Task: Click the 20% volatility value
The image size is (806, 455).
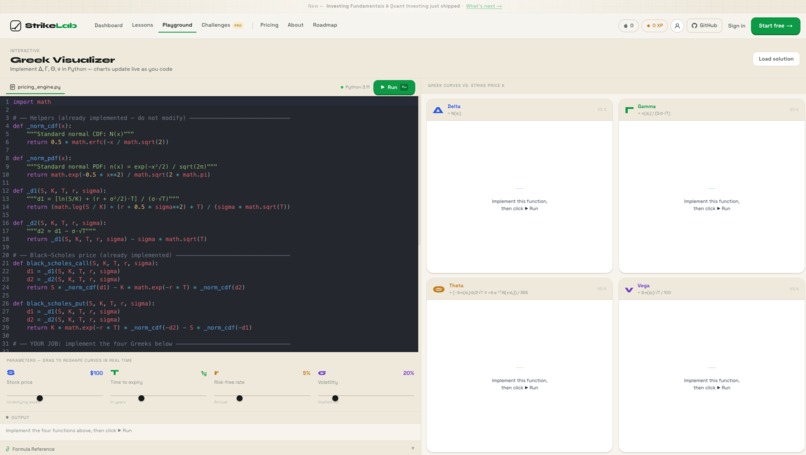Action: coord(408,373)
